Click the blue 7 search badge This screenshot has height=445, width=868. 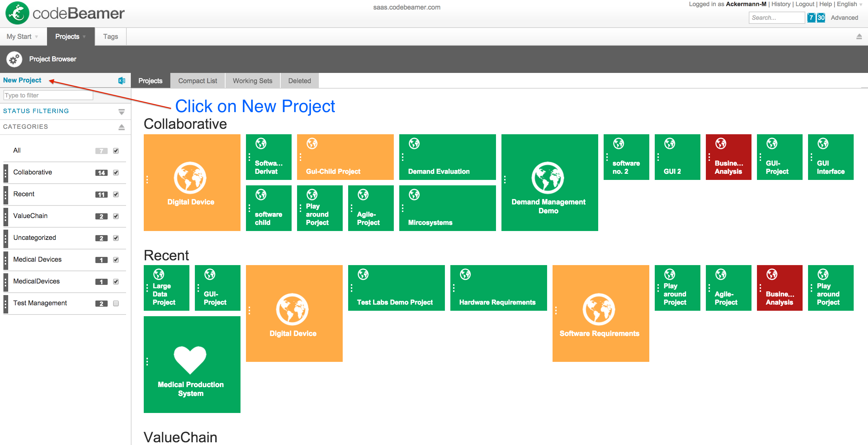pos(811,18)
